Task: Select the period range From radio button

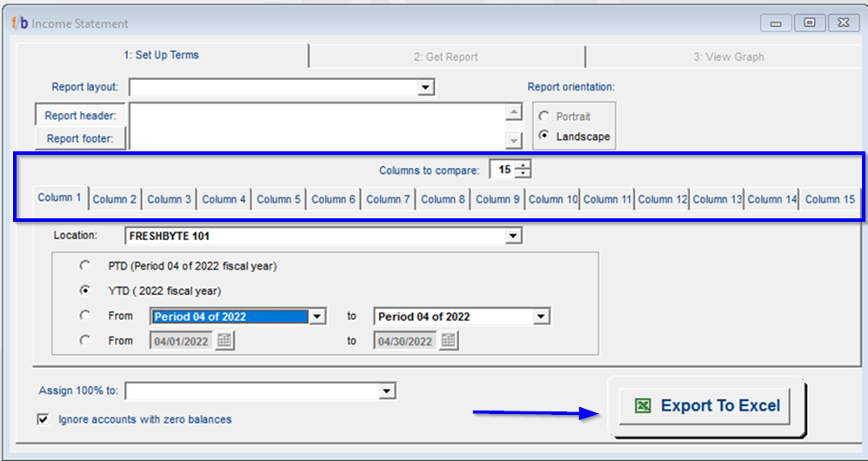Action: click(85, 316)
